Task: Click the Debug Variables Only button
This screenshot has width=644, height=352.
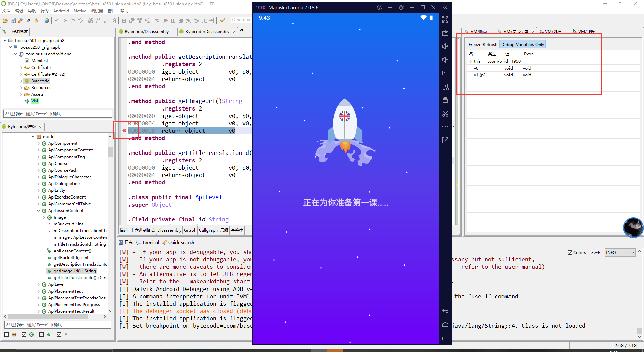Action: pyautogui.click(x=523, y=44)
